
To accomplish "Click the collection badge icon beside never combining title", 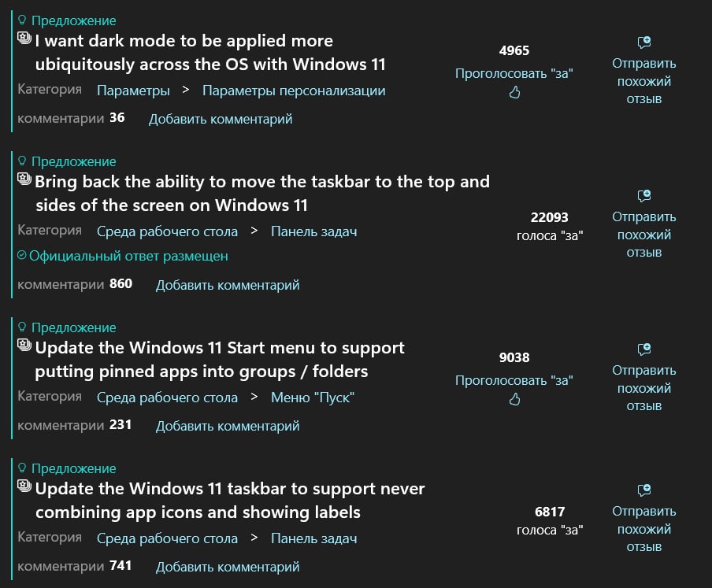I will coord(24,486).
